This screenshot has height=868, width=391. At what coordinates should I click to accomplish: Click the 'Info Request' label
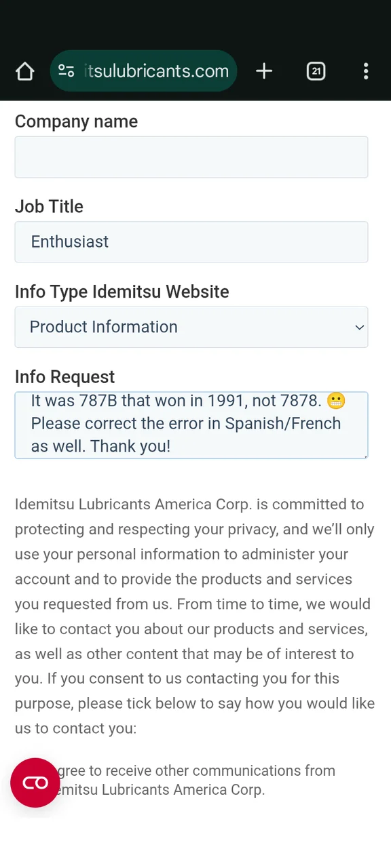point(64,376)
